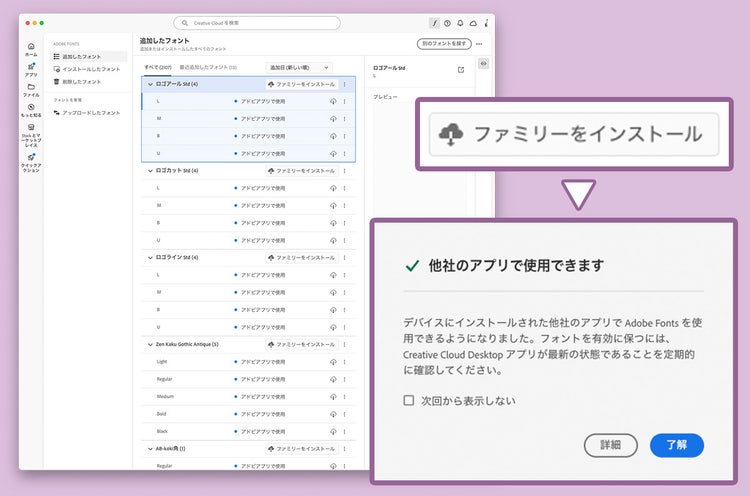The image size is (750, 496).
Task: Click cloud install icon for Zen Kaku Regular
Action: coord(333,379)
